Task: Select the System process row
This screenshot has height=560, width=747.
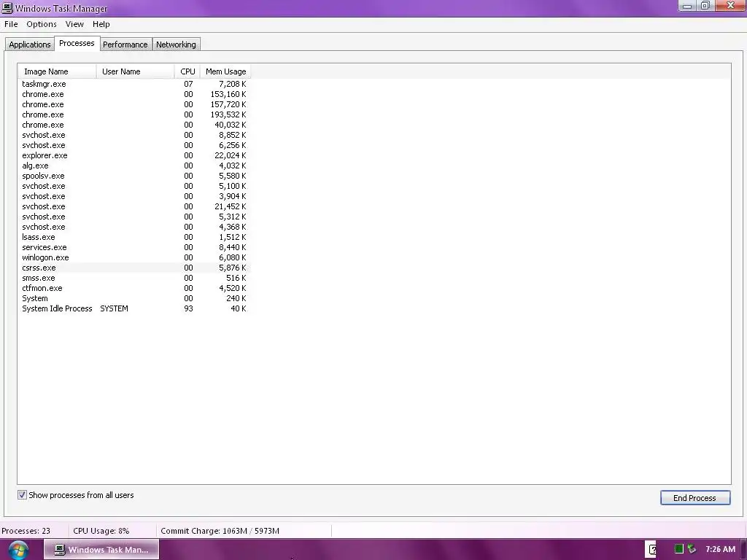Action: 134,298
